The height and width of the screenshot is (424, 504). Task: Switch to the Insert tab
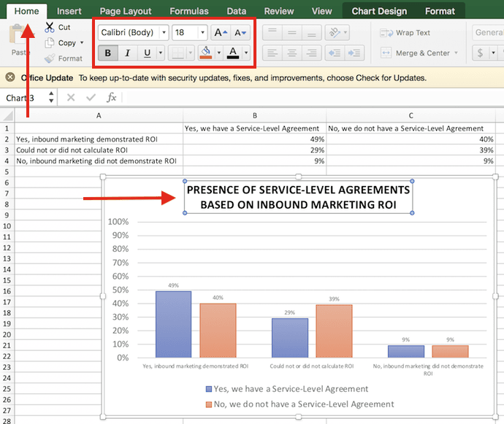pyautogui.click(x=69, y=11)
